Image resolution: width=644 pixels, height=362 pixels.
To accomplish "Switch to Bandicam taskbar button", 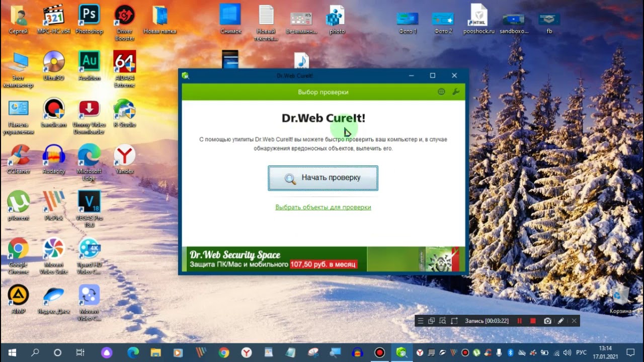I will click(379, 353).
